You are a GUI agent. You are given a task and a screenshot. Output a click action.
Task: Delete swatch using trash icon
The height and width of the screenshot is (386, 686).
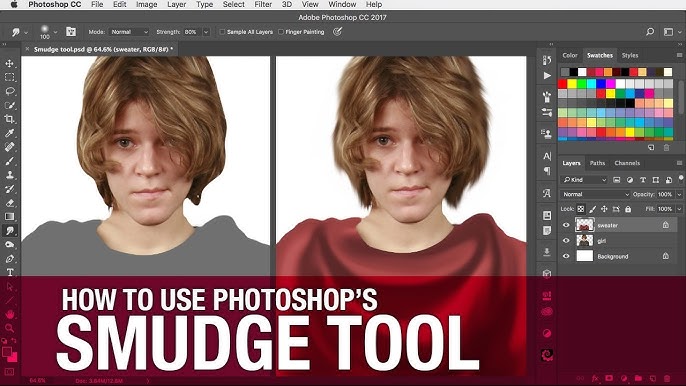pos(666,148)
